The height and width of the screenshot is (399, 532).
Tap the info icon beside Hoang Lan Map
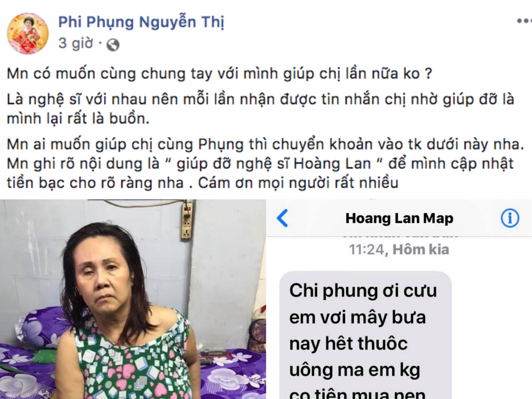pos(510,218)
